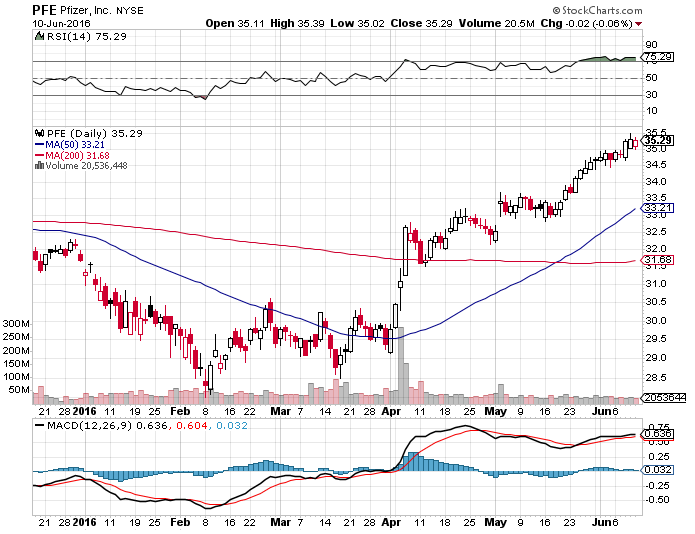This screenshot has width=695, height=534.
Task: Click the Chg -0.02 (-0.06%) value
Action: [x=586, y=23]
